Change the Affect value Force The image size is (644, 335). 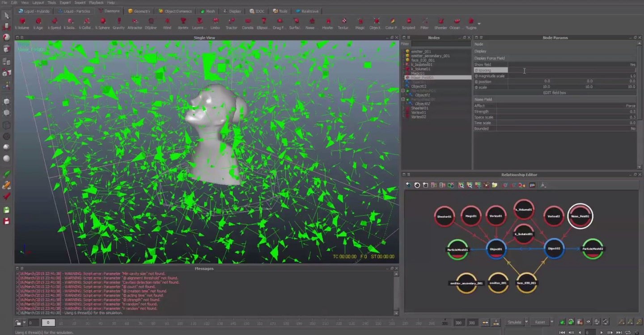coord(631,106)
